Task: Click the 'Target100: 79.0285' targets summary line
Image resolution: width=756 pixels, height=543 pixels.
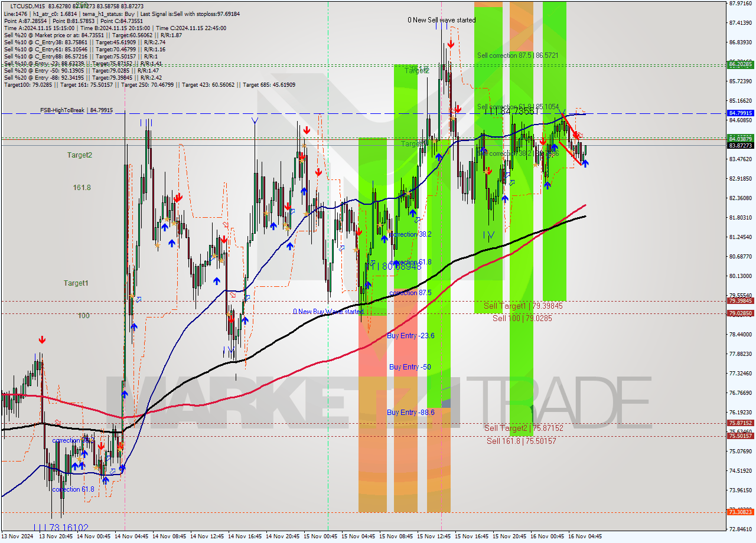Action: pos(149,84)
